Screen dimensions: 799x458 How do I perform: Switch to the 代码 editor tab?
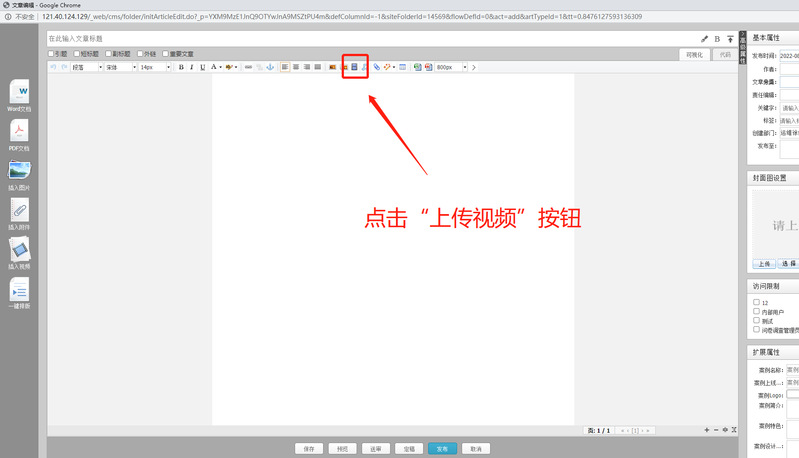tap(725, 55)
